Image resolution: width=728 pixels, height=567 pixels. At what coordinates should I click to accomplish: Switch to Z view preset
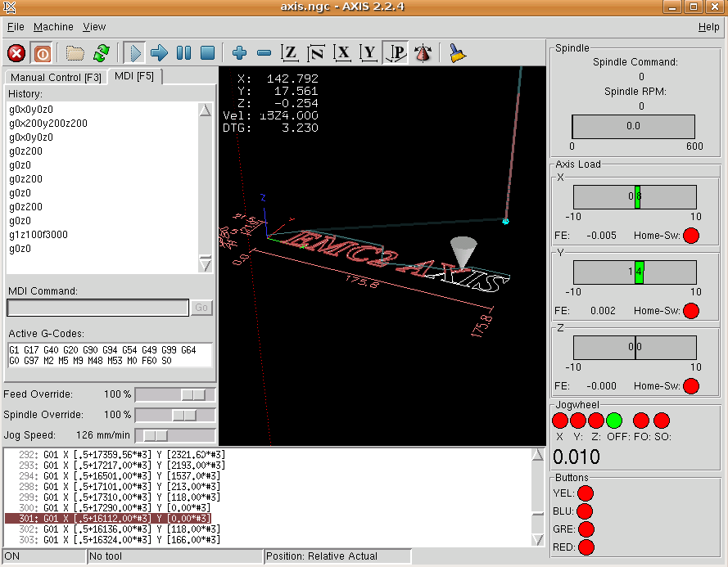290,53
